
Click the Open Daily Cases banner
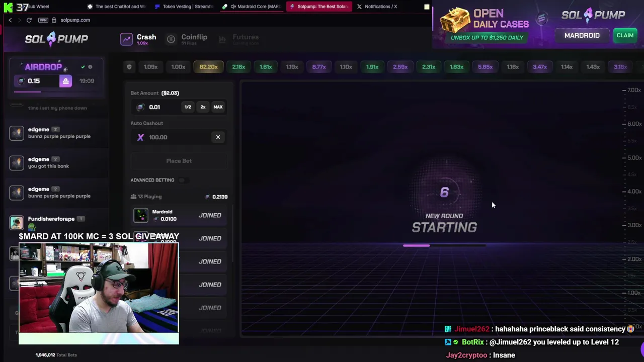(x=484, y=24)
